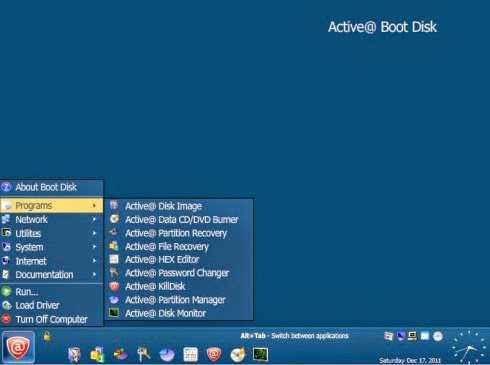Launch KillDisk red shield taskbar icon

(214, 354)
